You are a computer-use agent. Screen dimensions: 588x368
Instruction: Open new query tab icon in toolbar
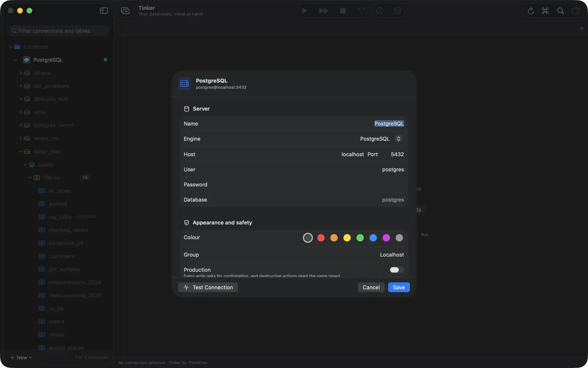pyautogui.click(x=125, y=11)
